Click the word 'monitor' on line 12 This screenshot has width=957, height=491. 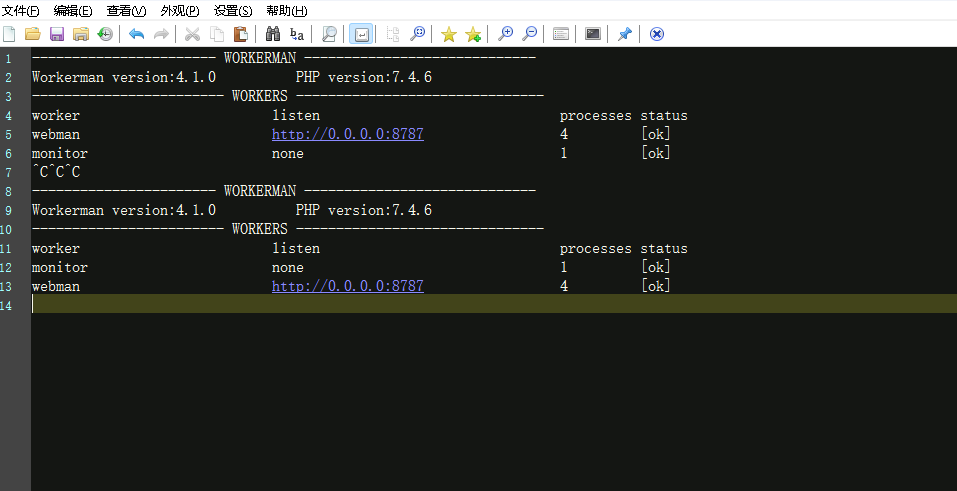[x=60, y=267]
